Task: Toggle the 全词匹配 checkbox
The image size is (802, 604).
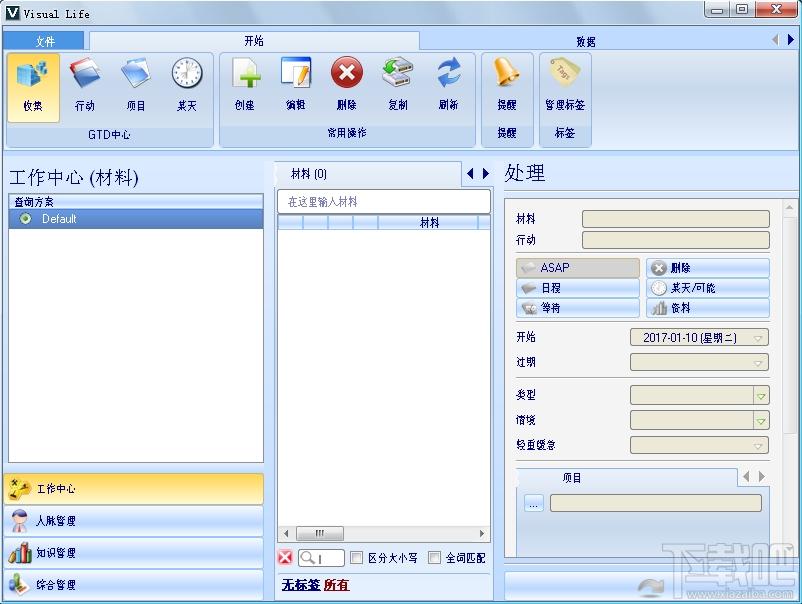Action: 434,558
